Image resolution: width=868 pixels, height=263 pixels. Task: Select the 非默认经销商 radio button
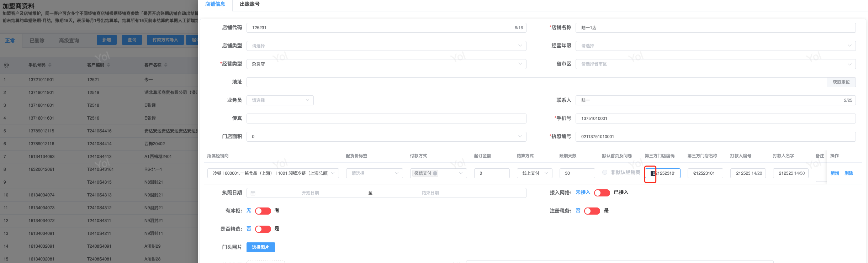pyautogui.click(x=605, y=172)
